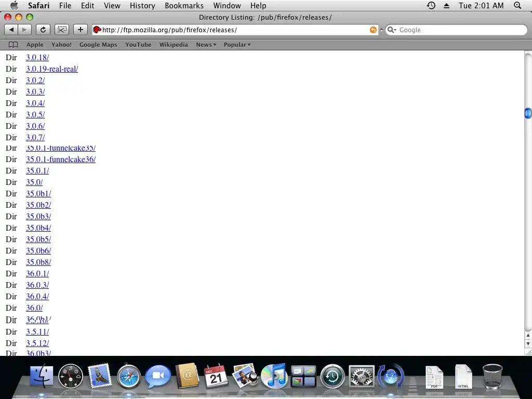This screenshot has width=532, height=399.
Task: Open Spaces from the Dock
Action: (x=303, y=376)
